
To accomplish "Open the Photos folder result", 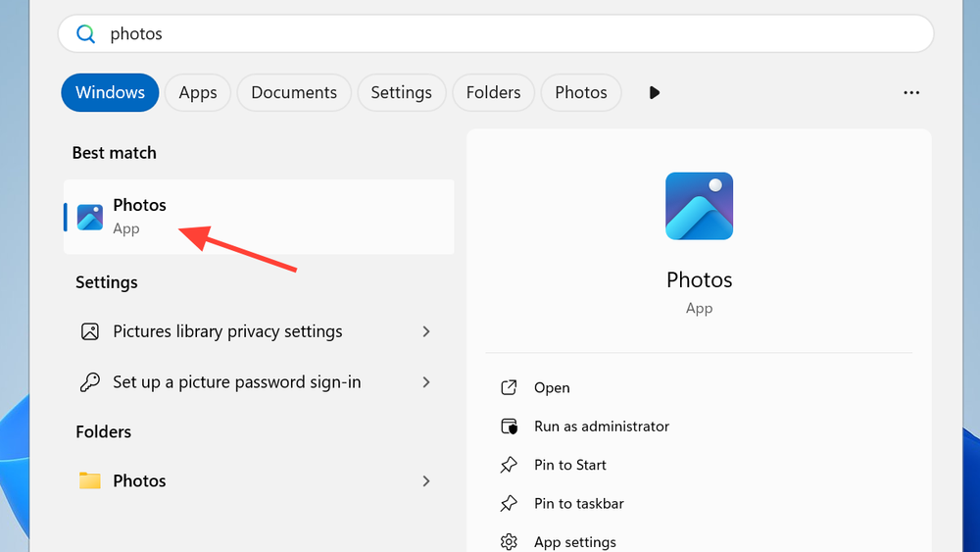I will [139, 480].
